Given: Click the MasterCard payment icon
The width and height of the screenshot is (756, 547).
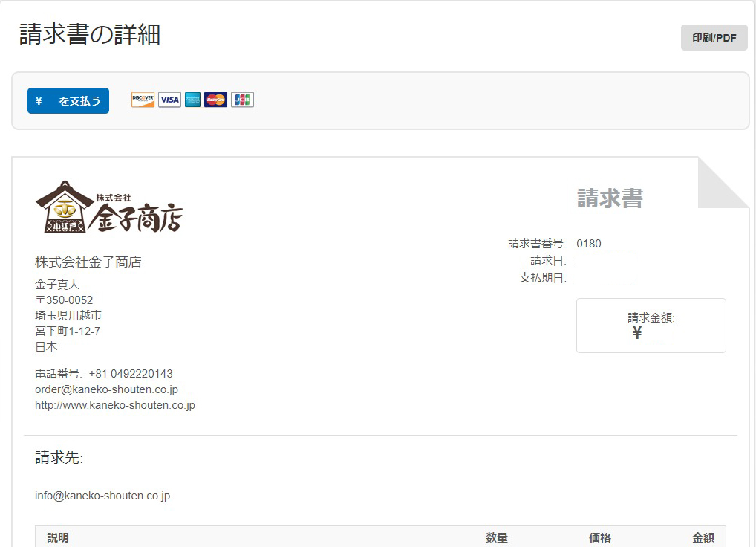Looking at the screenshot, I should pyautogui.click(x=216, y=100).
